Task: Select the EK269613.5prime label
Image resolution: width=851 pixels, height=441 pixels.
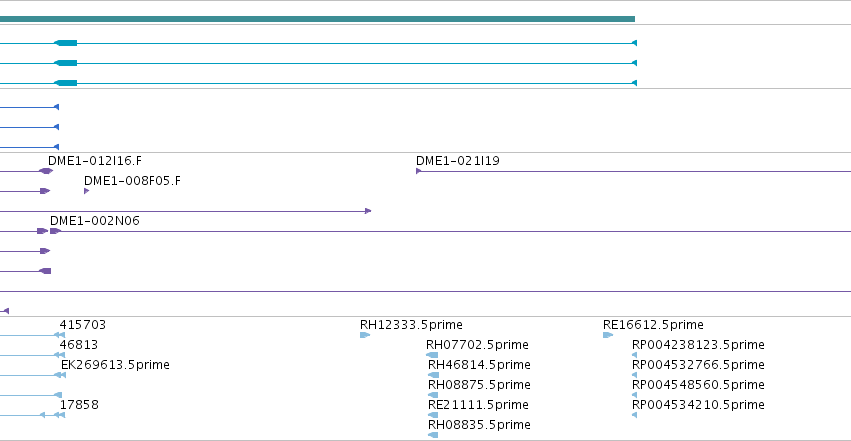Action: 115,365
